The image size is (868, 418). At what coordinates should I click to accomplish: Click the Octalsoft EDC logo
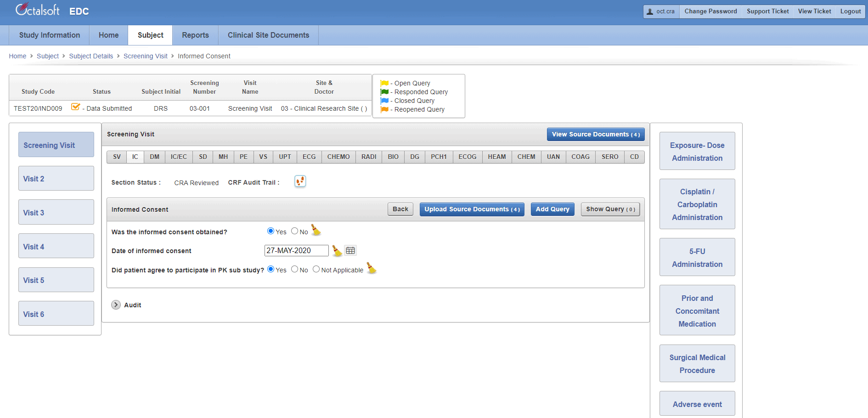(x=52, y=10)
